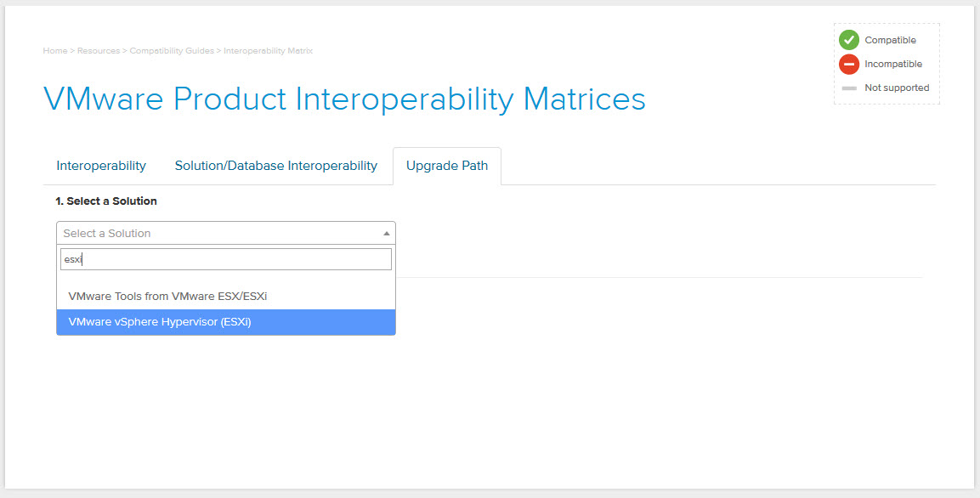The width and height of the screenshot is (980, 498).
Task: Click the green Compatible checkmark icon
Action: [x=849, y=40]
